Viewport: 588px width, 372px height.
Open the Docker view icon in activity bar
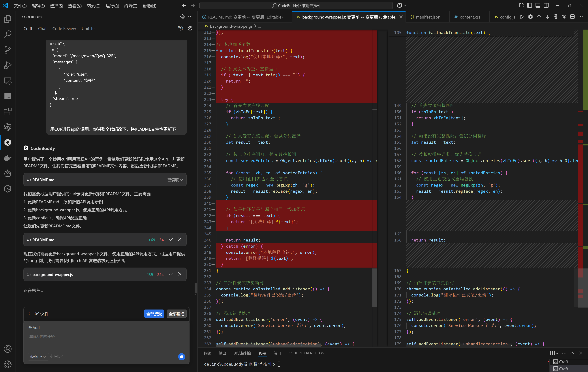(8, 158)
